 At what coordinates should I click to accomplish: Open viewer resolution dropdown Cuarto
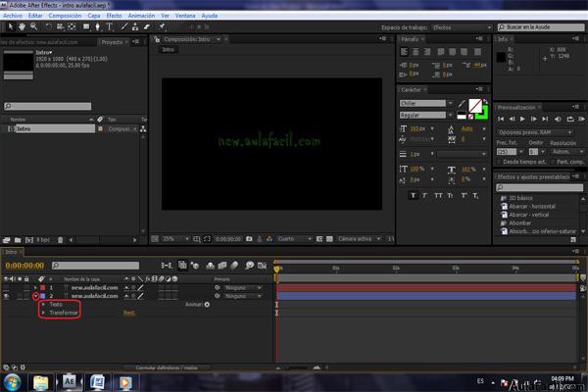tap(295, 239)
